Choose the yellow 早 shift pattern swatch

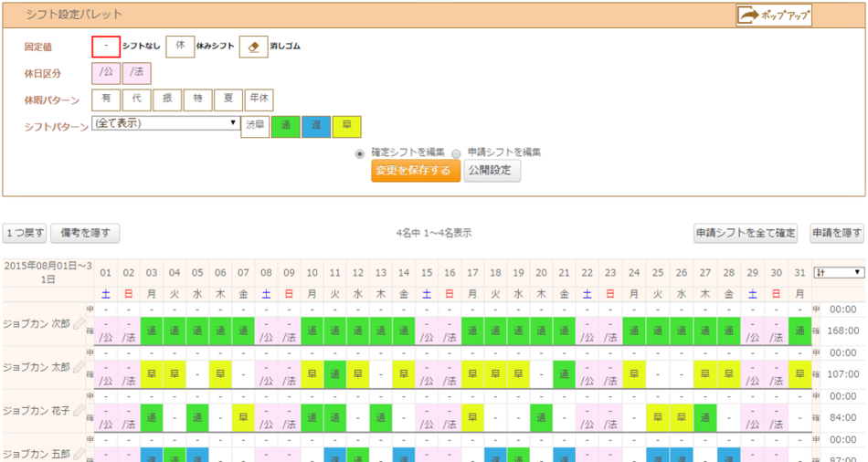click(x=346, y=126)
